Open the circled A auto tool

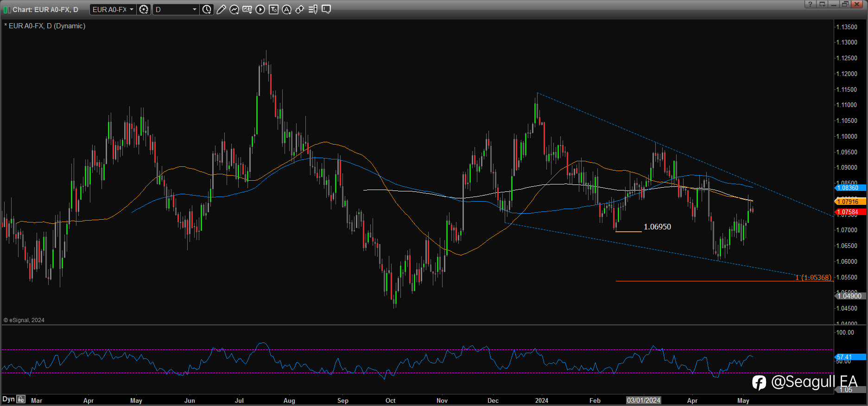coord(286,9)
